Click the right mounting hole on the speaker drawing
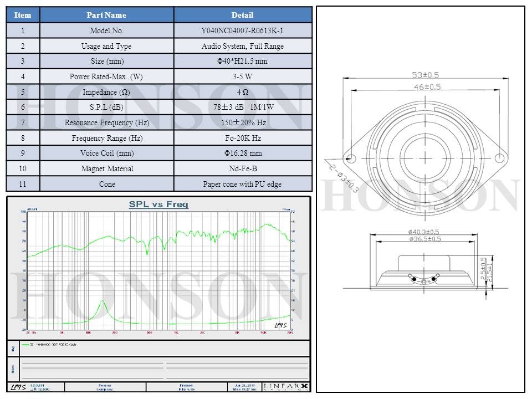 [x=502, y=159]
